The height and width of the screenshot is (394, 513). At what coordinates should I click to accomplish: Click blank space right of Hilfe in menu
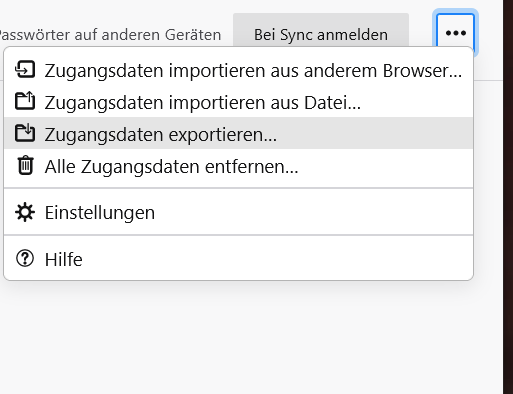pyautogui.click(x=277, y=259)
